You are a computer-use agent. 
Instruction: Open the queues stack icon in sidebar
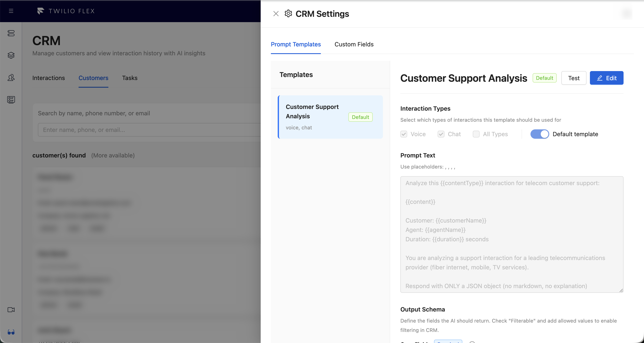click(11, 33)
